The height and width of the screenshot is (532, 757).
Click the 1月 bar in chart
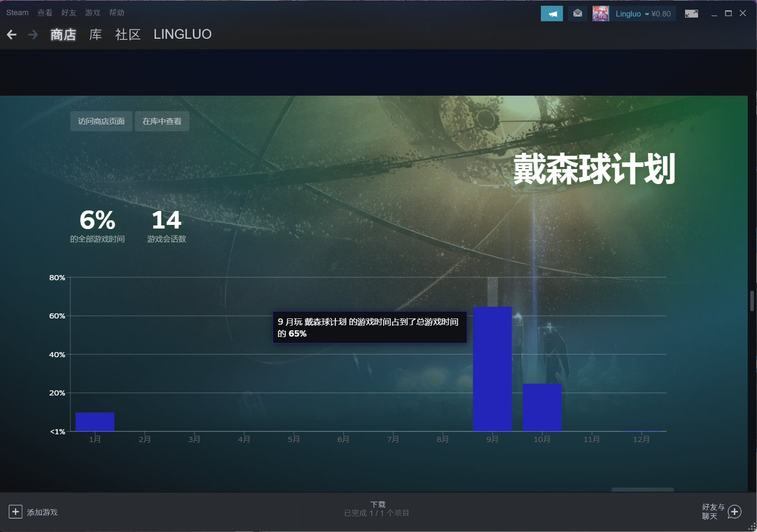[x=95, y=421]
